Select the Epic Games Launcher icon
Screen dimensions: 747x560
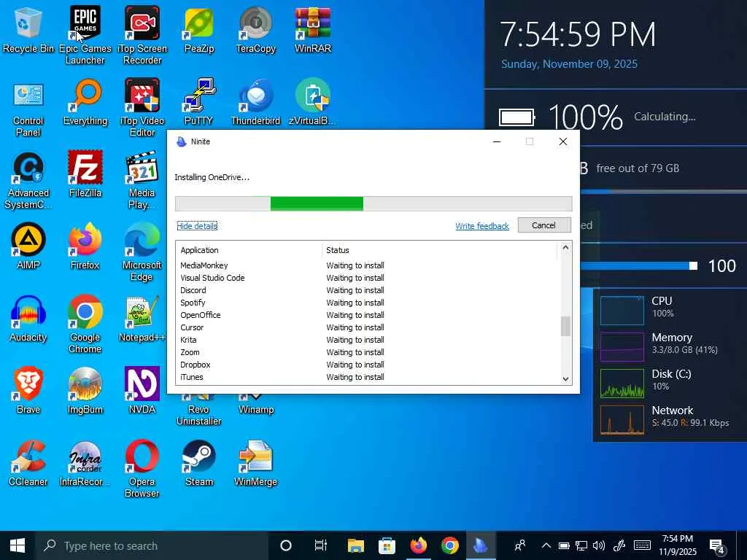tap(85, 35)
